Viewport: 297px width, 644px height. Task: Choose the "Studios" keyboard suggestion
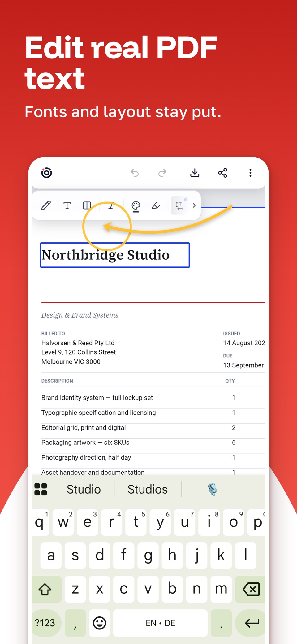[x=148, y=489]
